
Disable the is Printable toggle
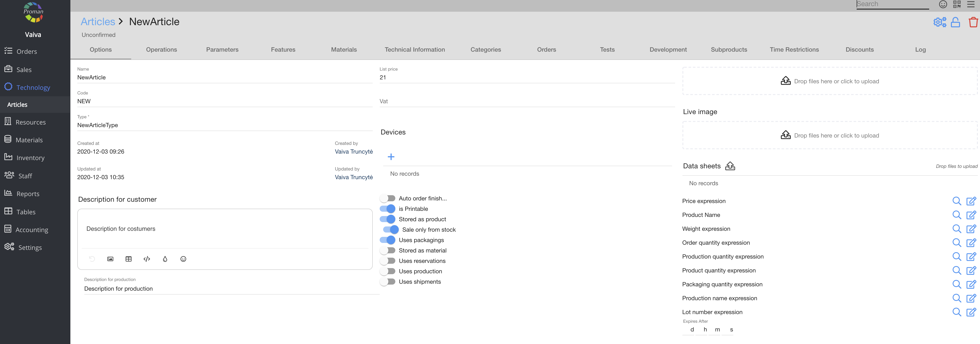tap(387, 209)
